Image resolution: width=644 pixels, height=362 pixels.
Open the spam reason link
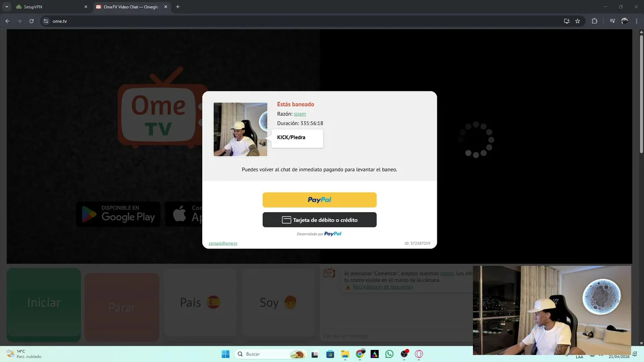[300, 114]
